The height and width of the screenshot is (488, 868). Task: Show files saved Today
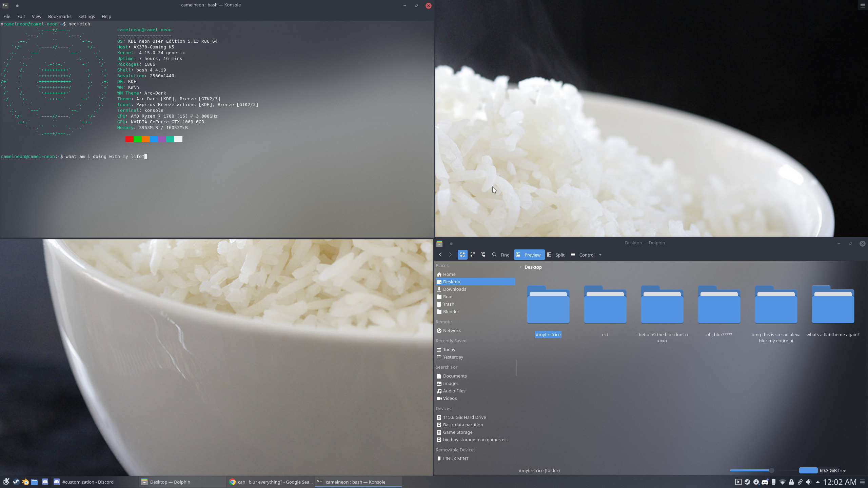(x=475, y=349)
